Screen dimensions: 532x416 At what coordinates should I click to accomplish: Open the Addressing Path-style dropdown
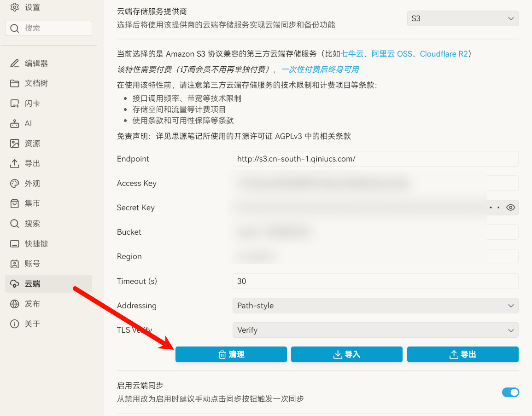tap(375, 306)
